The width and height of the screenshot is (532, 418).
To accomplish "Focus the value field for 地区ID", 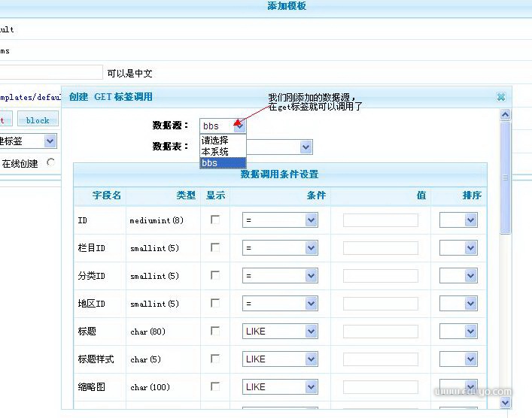I will [x=380, y=304].
